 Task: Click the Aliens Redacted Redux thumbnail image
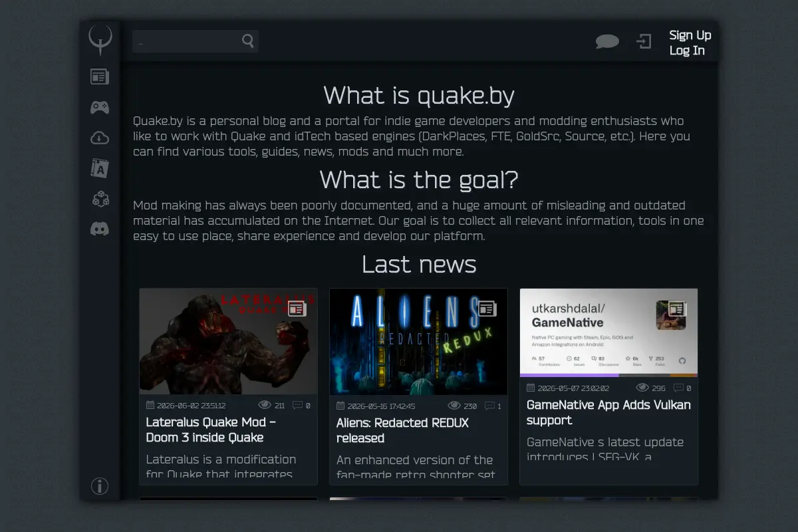pyautogui.click(x=418, y=342)
